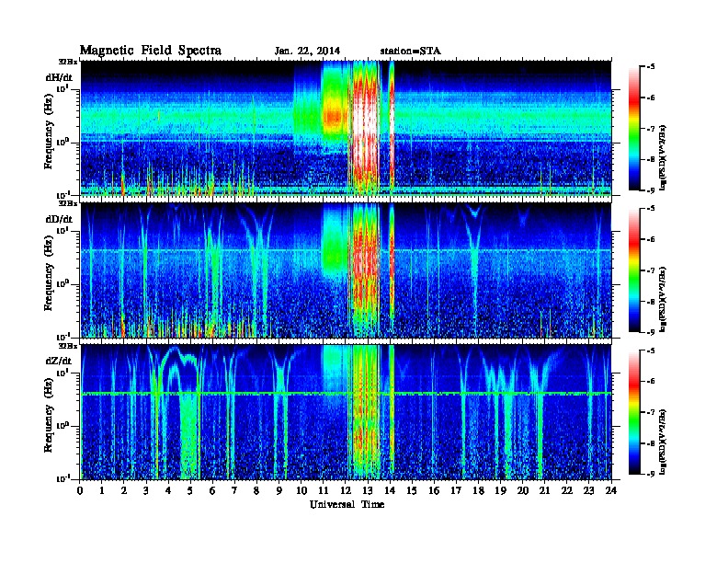Click hour "24" on the Universal Time axis
Viewport: 728px width, 563px height.
click(x=611, y=490)
